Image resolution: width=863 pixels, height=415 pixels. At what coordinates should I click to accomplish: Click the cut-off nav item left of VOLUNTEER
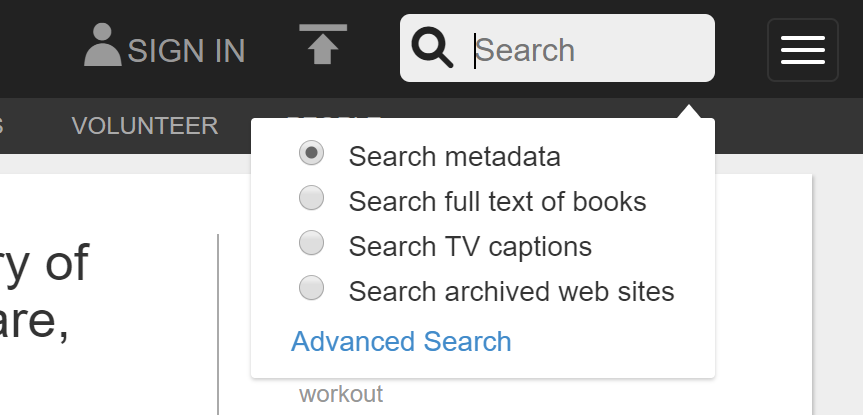[2, 126]
